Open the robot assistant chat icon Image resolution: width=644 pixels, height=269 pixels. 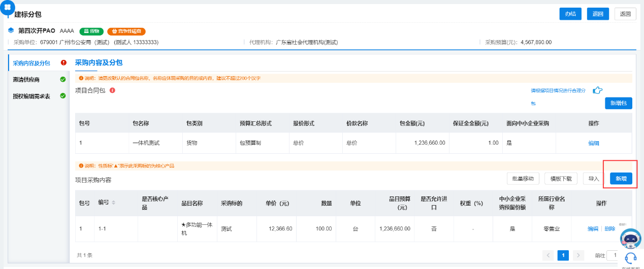pos(630,238)
